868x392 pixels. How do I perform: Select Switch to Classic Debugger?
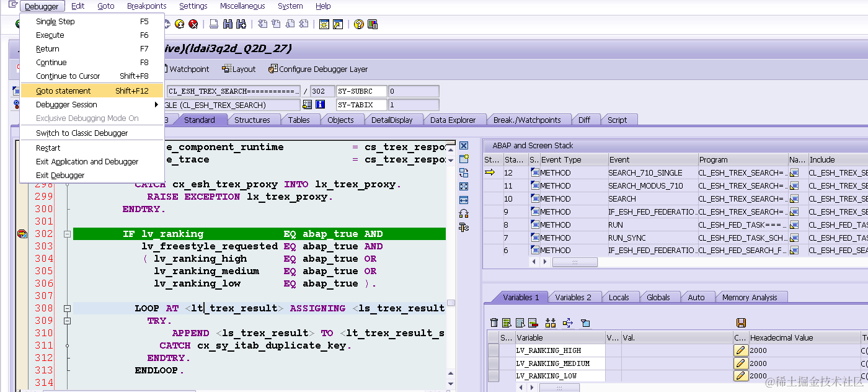pos(92,133)
